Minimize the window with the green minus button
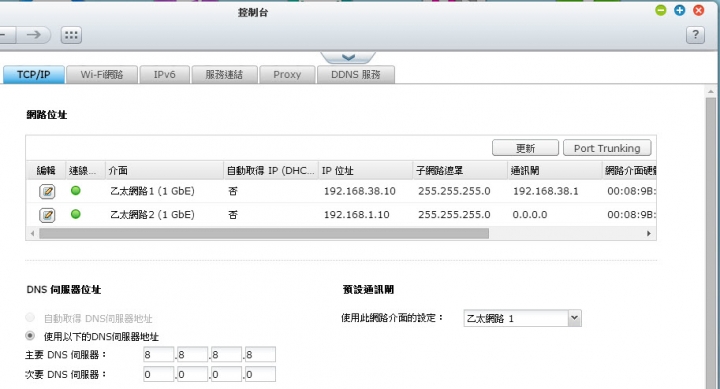The height and width of the screenshot is (389, 720). [661, 10]
